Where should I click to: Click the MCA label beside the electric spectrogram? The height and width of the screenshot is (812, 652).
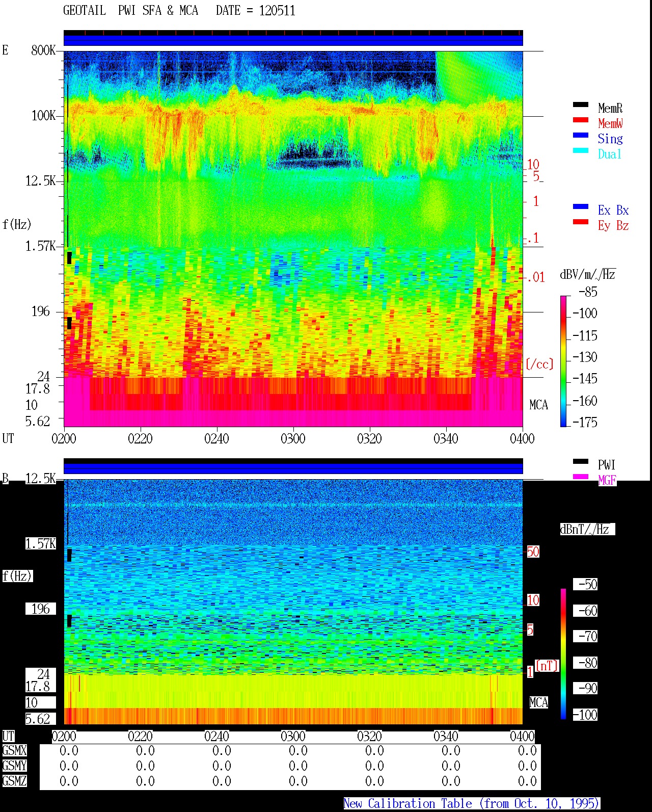click(x=538, y=405)
